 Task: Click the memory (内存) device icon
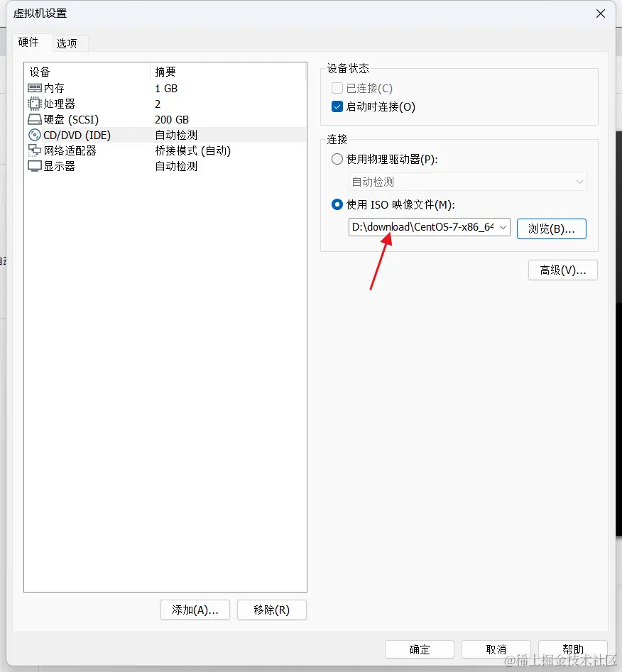[x=34, y=88]
